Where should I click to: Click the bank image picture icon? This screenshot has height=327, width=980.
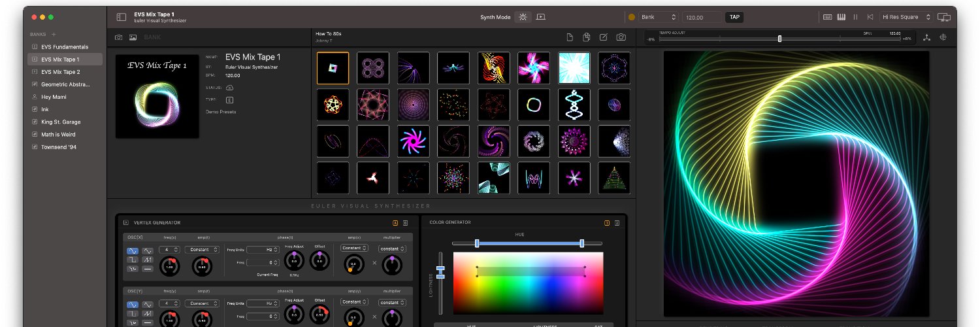(133, 38)
